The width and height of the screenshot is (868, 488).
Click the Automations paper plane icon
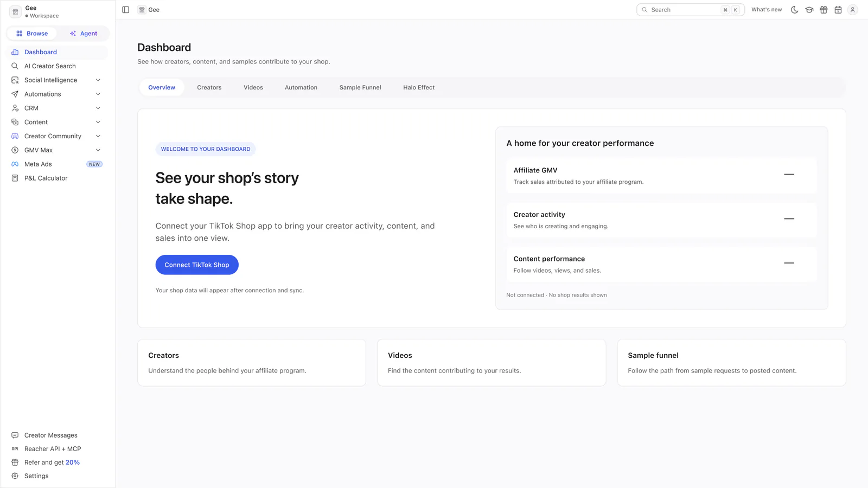click(x=15, y=94)
